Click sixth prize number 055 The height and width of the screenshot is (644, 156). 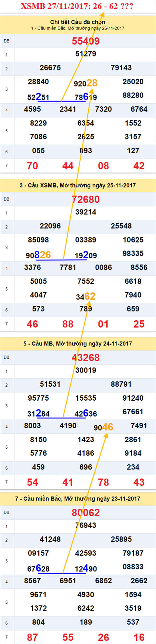coord(38,151)
